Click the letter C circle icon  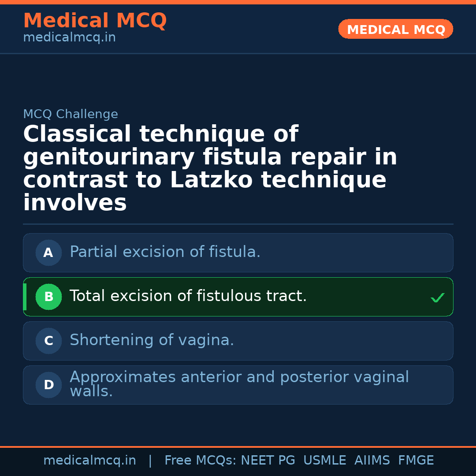(48, 341)
